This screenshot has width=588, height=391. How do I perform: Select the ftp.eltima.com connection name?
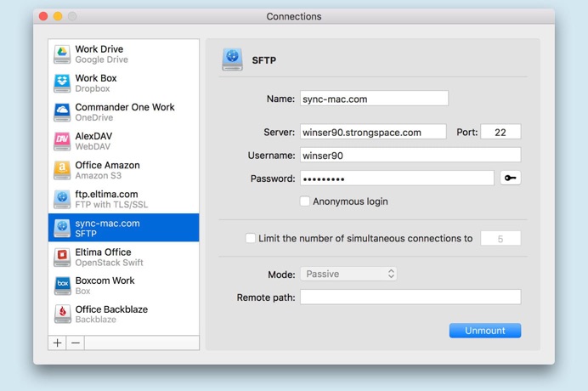106,194
